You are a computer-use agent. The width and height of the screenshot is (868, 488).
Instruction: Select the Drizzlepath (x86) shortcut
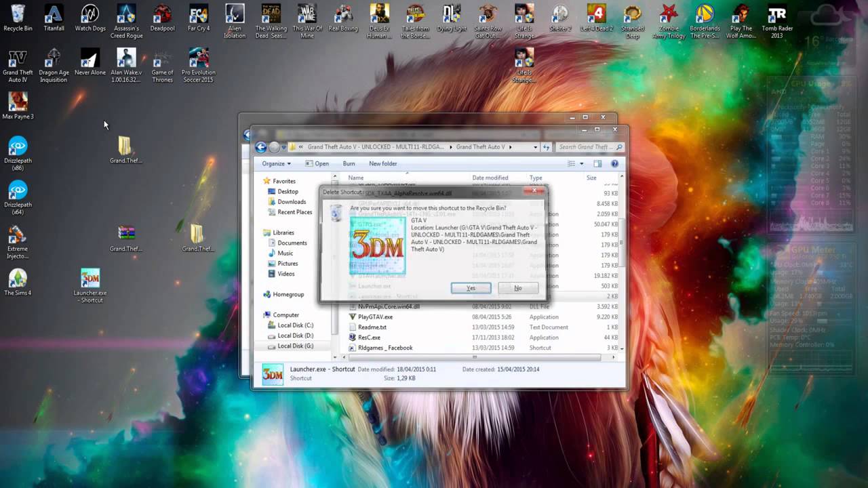click(x=18, y=153)
